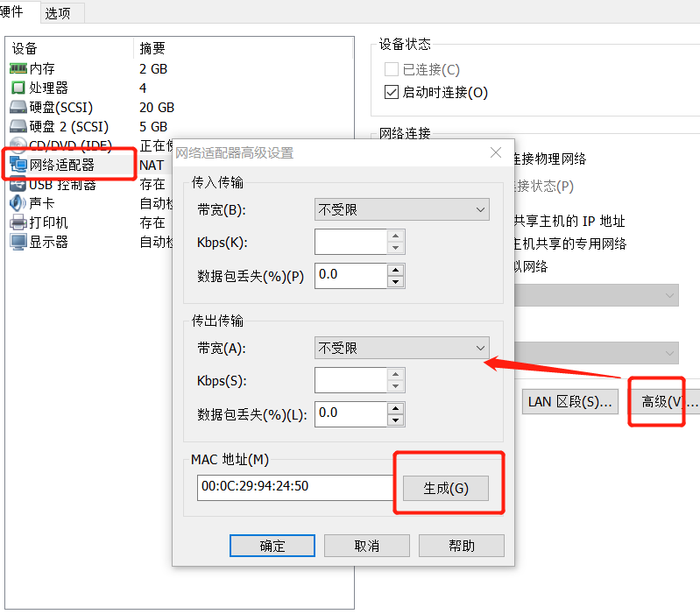700x614 pixels.
Task: Click the MAC 地址 field 00:0C:29:94:24:50
Action: [294, 488]
